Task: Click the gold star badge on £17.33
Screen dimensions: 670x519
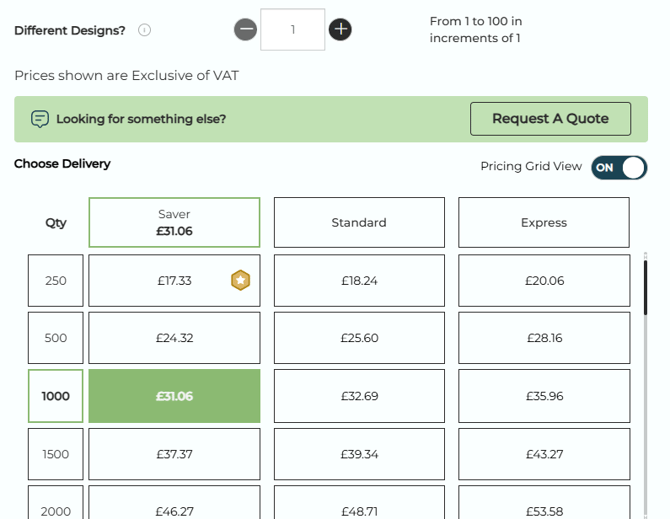Action: point(240,281)
